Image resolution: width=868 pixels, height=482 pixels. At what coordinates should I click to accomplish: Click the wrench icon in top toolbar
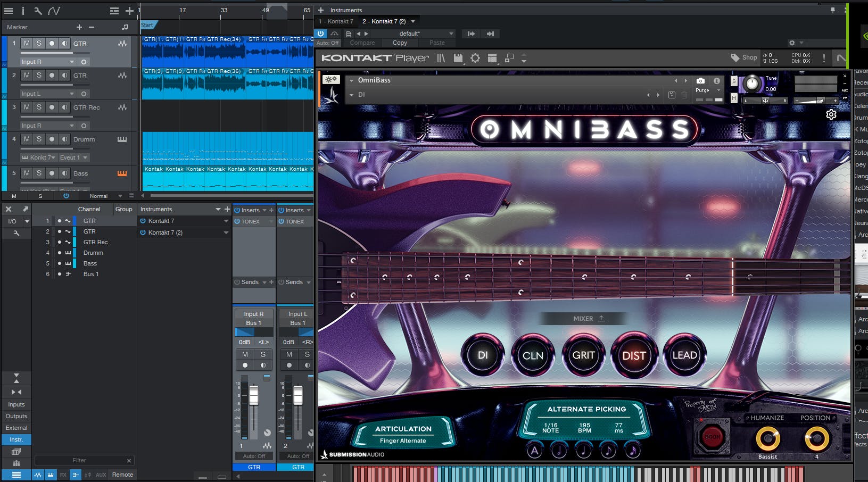38,11
